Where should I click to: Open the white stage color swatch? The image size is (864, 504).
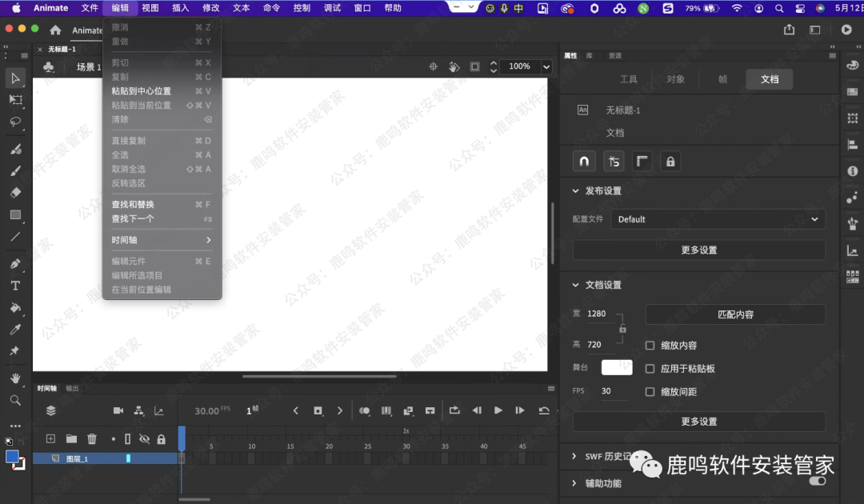coord(617,367)
